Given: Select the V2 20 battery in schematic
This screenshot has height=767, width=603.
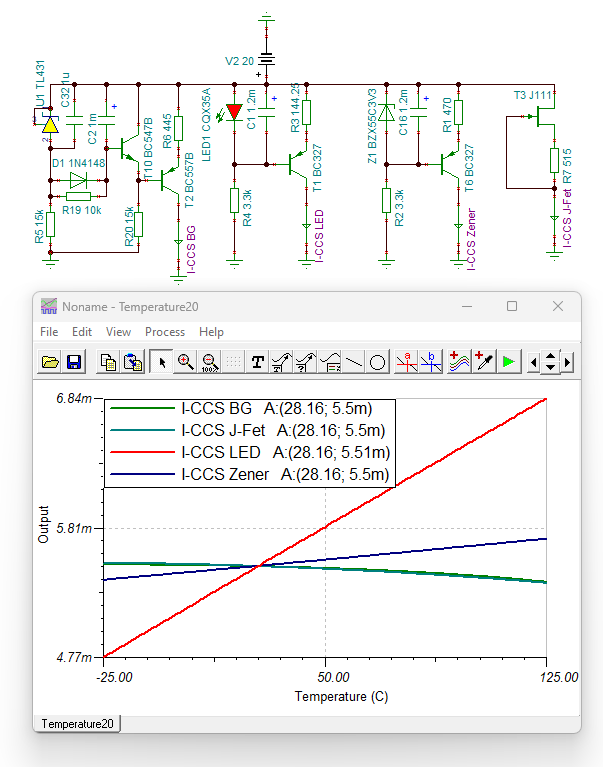Looking at the screenshot, I should tap(267, 60).
